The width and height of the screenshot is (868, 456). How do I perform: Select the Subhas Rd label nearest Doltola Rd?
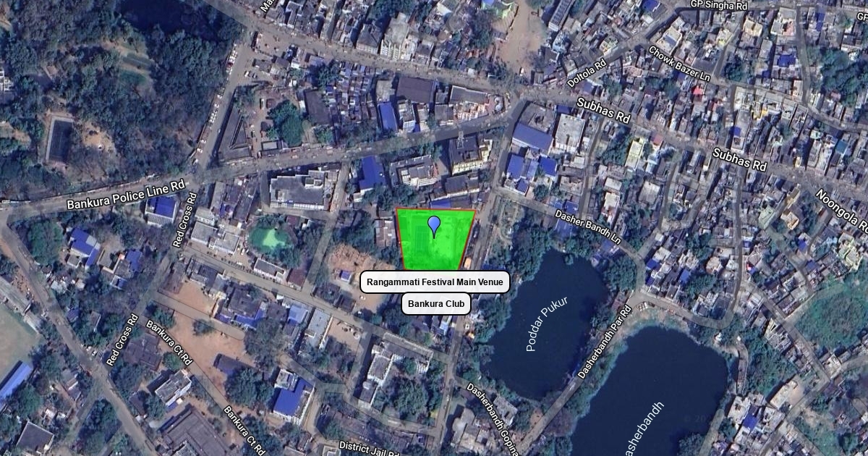[603, 113]
